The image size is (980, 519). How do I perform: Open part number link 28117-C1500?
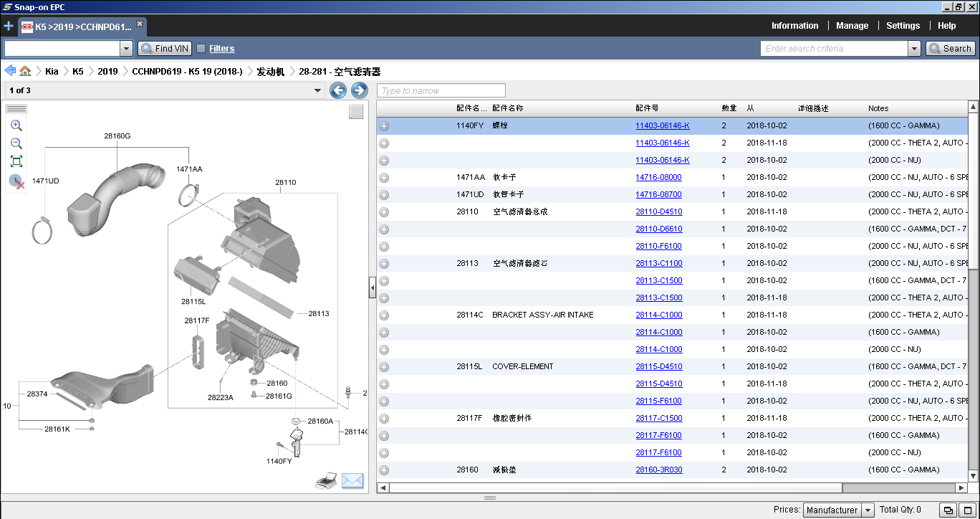pos(659,419)
